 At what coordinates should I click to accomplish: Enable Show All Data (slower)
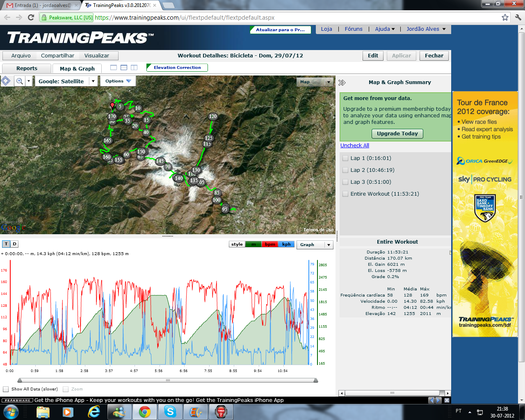6,389
